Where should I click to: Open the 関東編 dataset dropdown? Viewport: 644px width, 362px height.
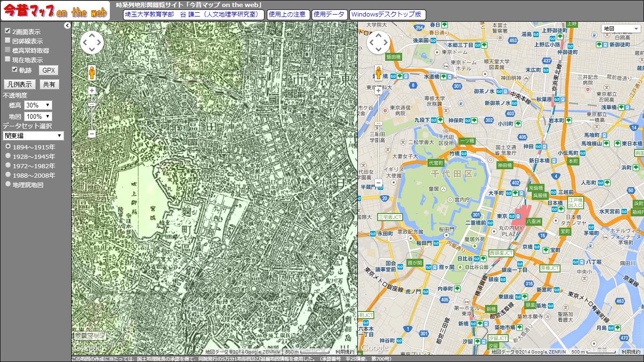(x=33, y=136)
